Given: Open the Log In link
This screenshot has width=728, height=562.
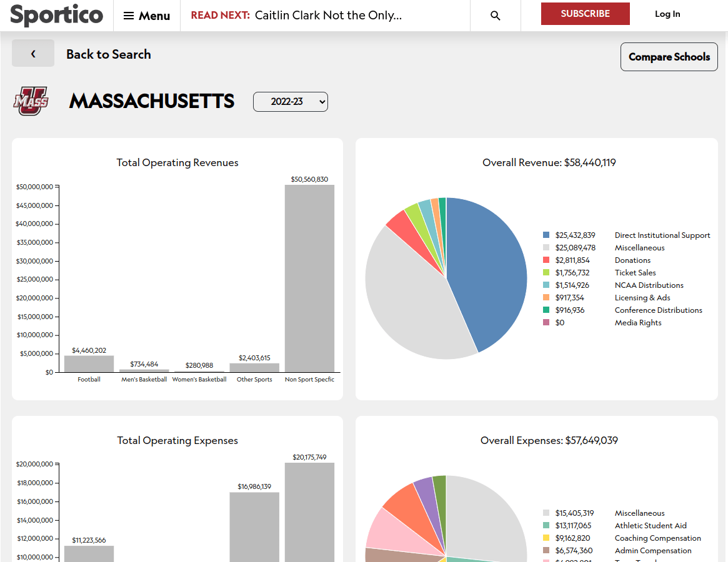Looking at the screenshot, I should (x=667, y=14).
